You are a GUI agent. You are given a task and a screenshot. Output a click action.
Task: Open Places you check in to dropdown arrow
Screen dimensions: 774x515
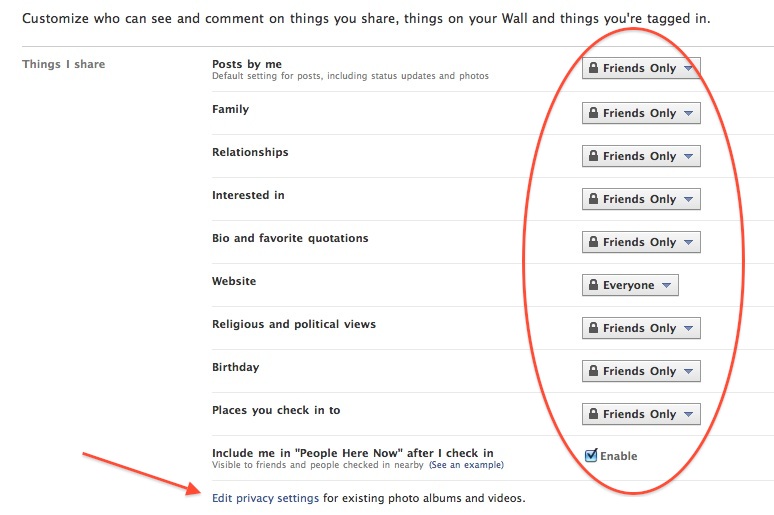[689, 414]
